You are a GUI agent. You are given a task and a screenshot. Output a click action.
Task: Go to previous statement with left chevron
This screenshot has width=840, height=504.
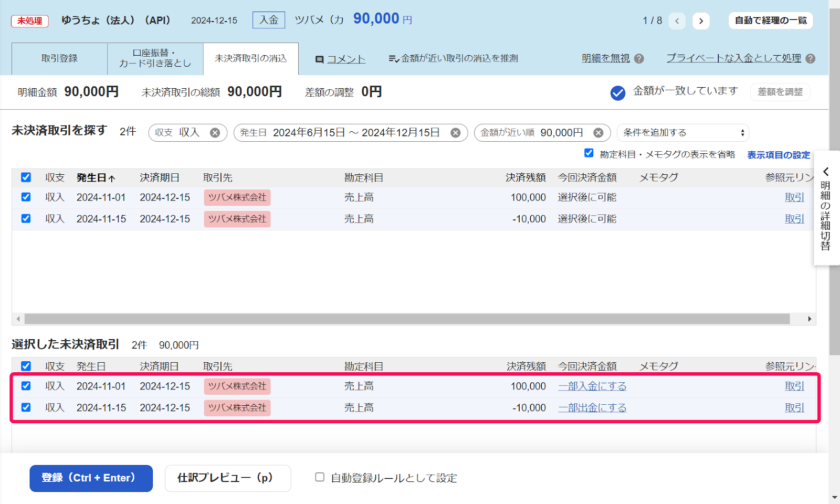point(677,21)
